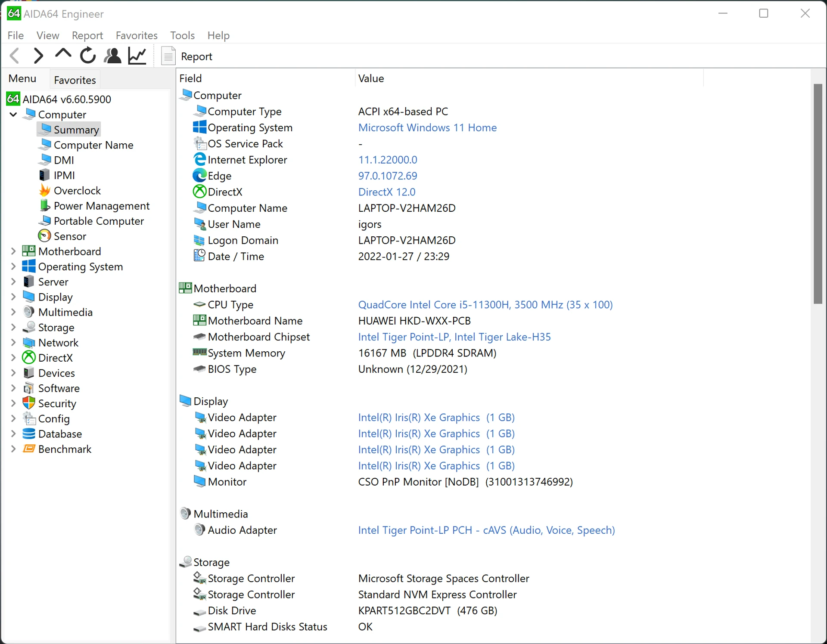Image resolution: width=827 pixels, height=644 pixels.
Task: Expand the Operating System tree node
Action: [x=13, y=266]
